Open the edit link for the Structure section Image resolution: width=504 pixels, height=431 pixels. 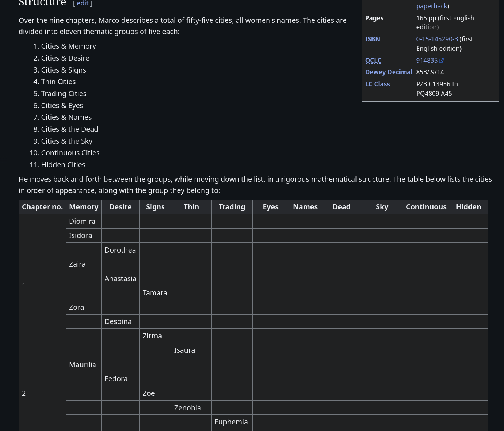click(82, 3)
